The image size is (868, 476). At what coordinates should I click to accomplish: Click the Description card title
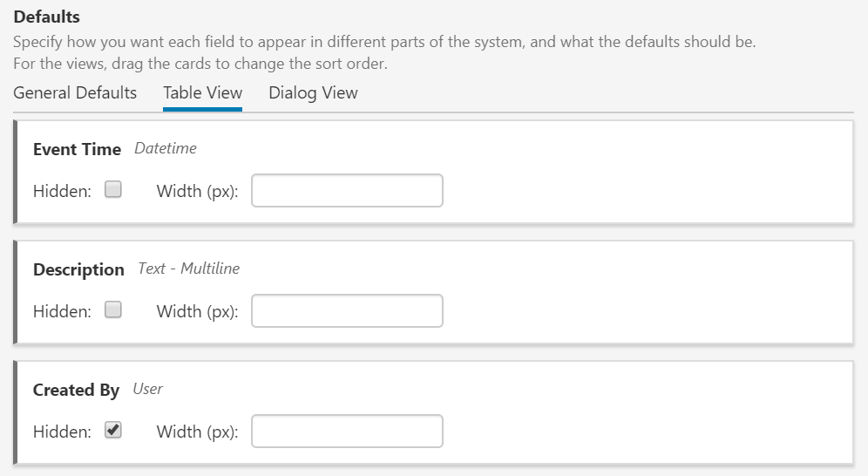tap(78, 269)
